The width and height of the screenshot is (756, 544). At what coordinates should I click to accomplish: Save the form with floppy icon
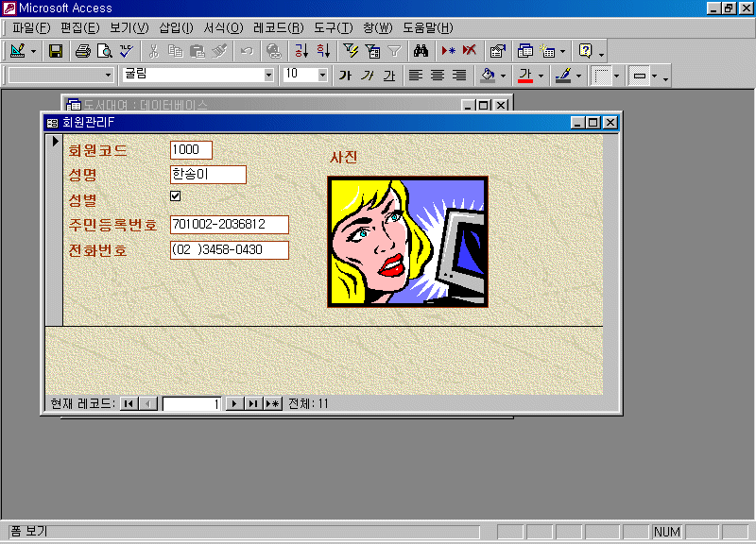(56, 51)
